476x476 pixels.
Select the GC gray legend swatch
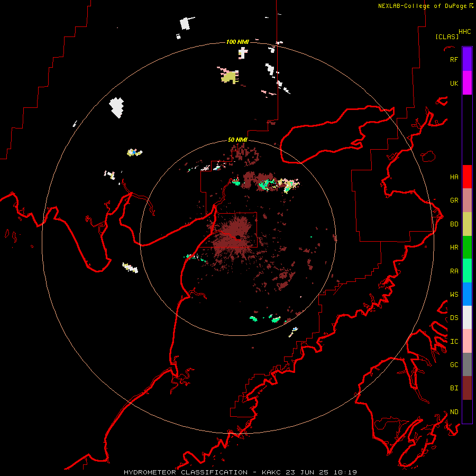[467, 364]
